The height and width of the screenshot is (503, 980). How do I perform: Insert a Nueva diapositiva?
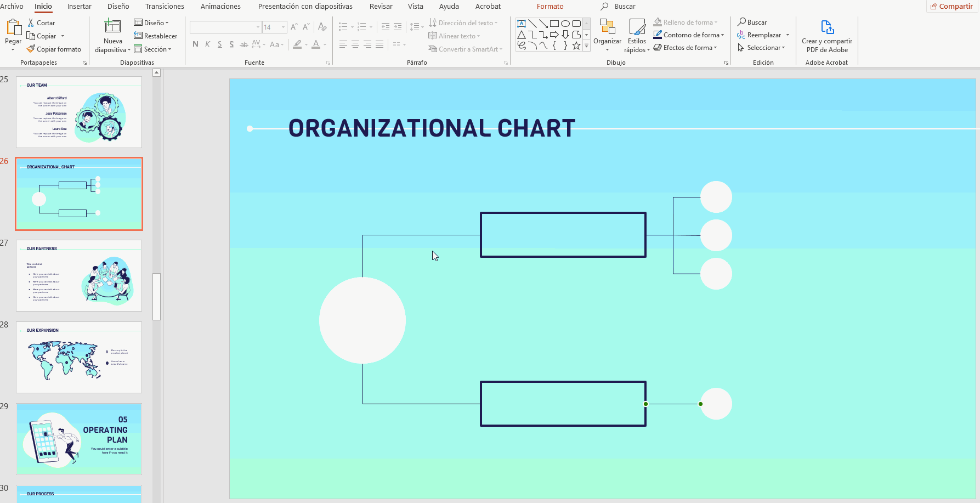pos(112,36)
